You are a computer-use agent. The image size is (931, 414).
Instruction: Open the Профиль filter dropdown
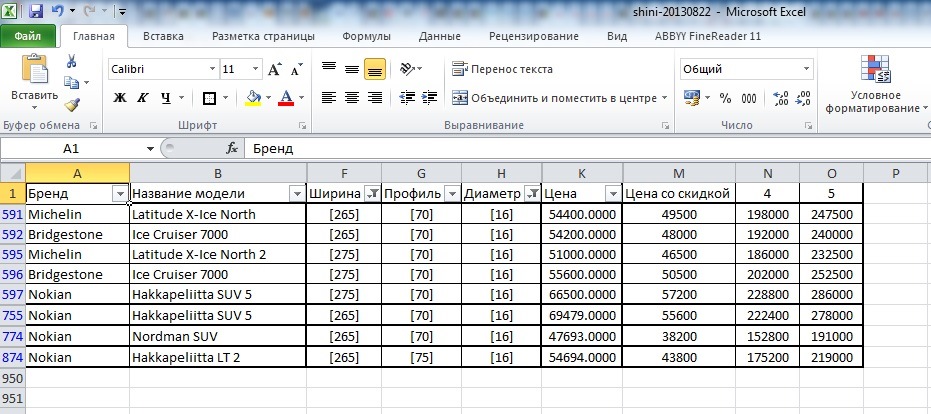(452, 194)
